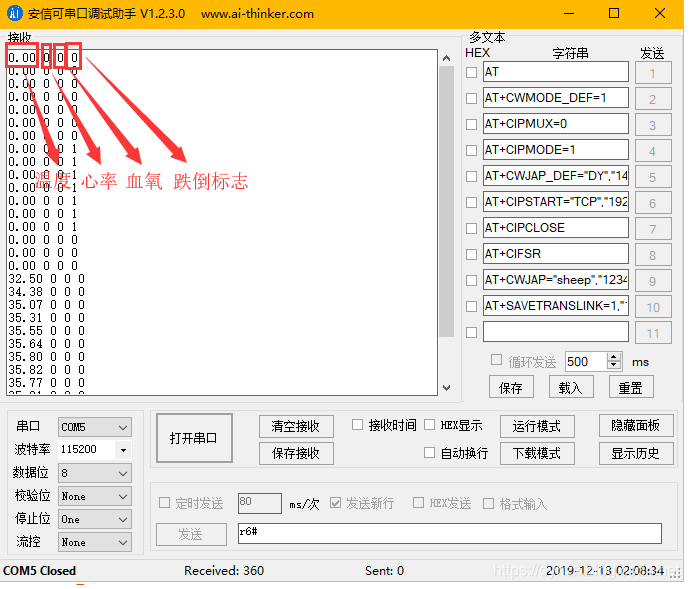Tick the HEX checkbox for AT+CWMODE_DEF=1
This screenshot has height=589, width=691.
tap(472, 98)
